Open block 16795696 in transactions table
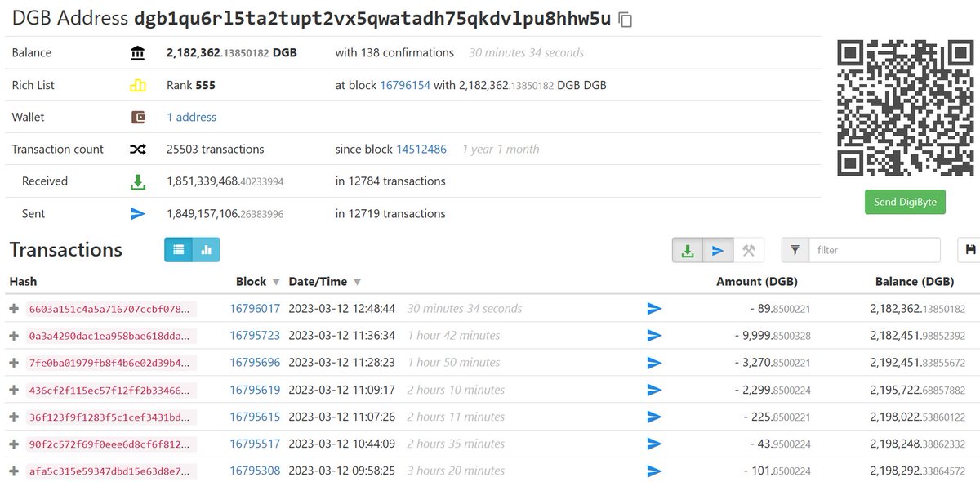Viewport: 980px width, 482px height. (x=255, y=363)
